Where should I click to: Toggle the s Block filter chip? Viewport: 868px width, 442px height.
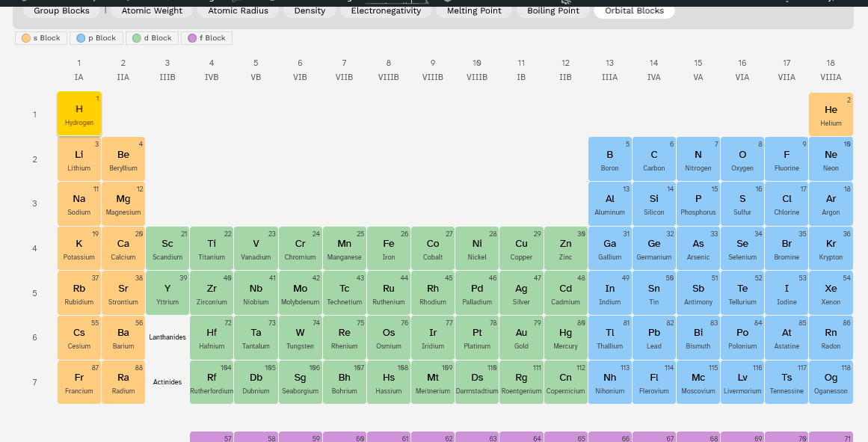click(x=41, y=37)
